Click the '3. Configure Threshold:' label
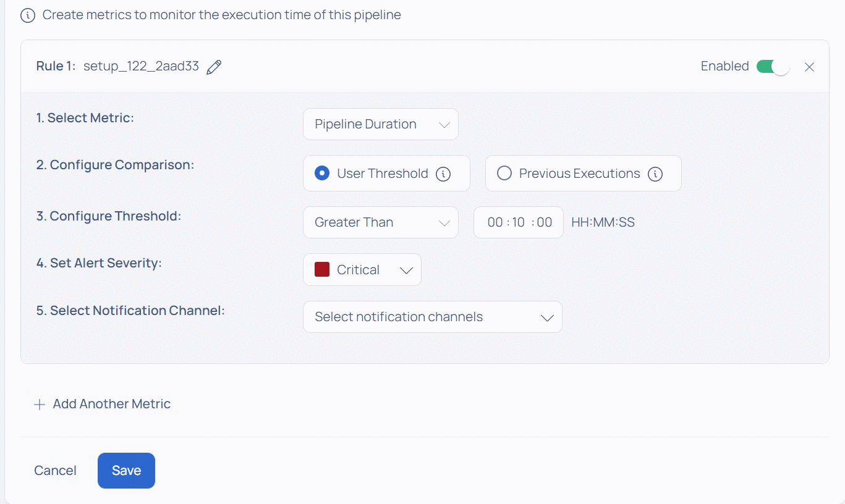The image size is (845, 504). tap(109, 216)
